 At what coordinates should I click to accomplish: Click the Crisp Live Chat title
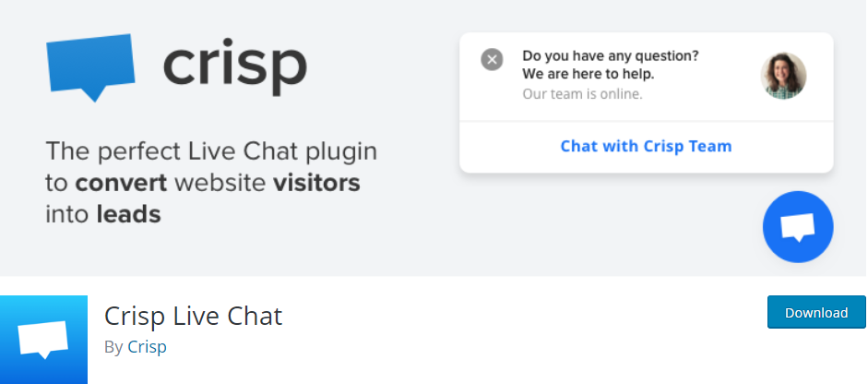(193, 317)
